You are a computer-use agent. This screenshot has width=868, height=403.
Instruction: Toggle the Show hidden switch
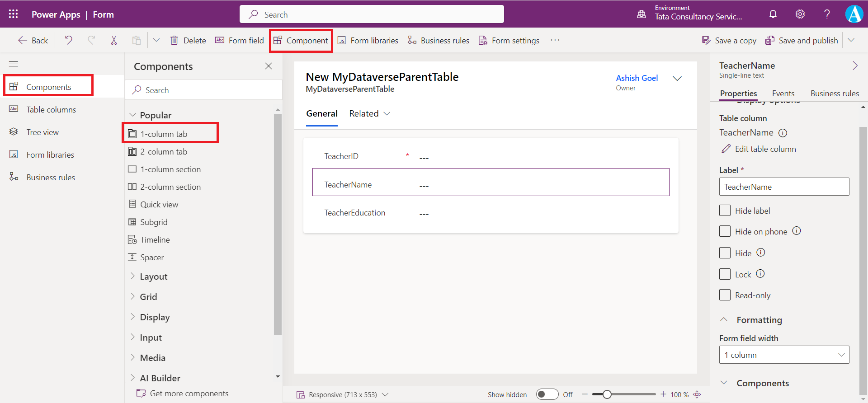pos(547,394)
